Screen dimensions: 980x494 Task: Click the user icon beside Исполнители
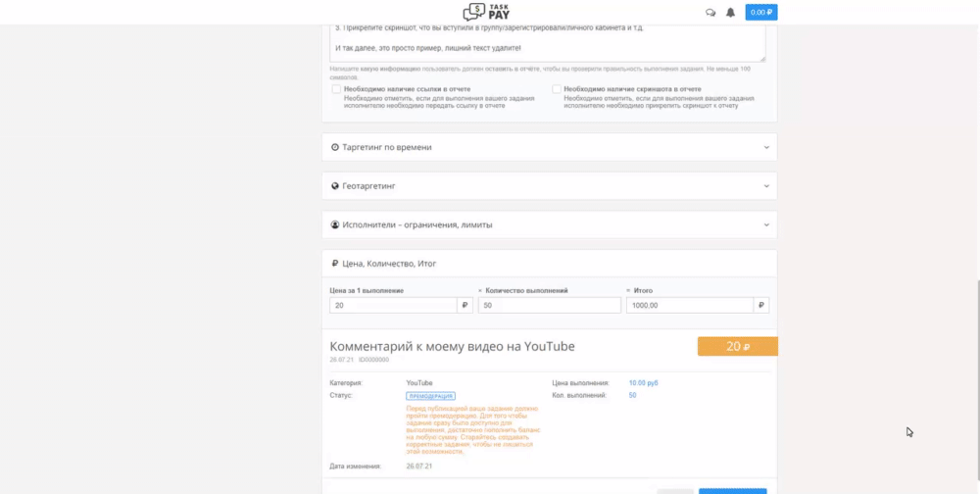(335, 224)
